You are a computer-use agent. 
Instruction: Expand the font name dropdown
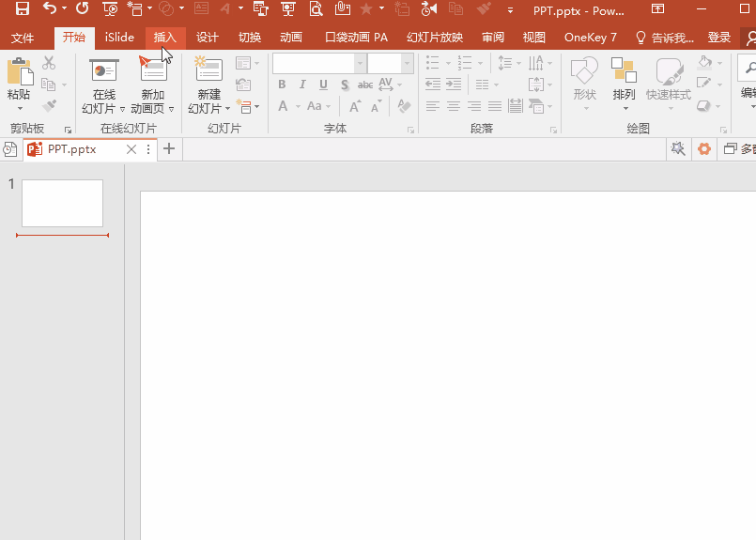coord(360,63)
